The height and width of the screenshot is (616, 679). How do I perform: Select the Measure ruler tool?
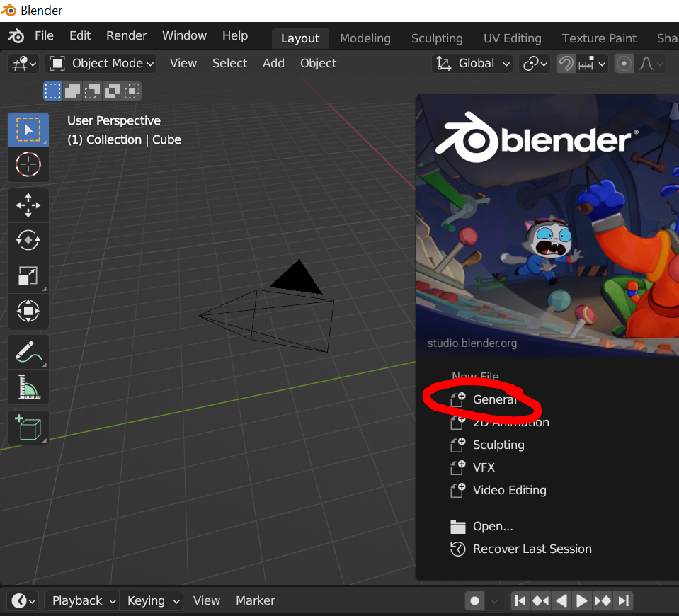(x=28, y=387)
